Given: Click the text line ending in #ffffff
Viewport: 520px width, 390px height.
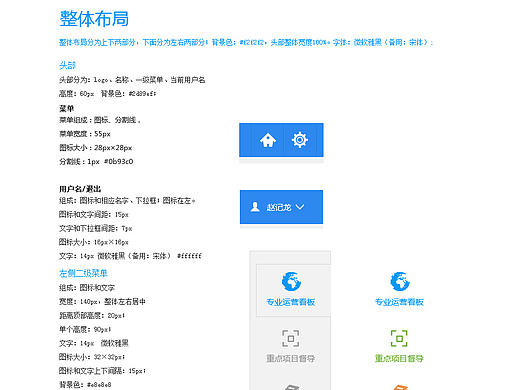Looking at the screenshot, I should click(130, 256).
